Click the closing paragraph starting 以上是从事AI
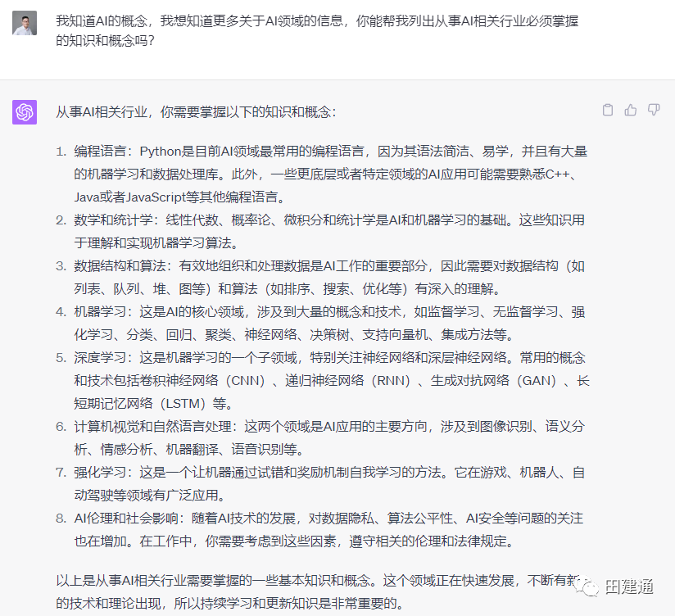This screenshot has height=616, width=675. click(x=311, y=591)
